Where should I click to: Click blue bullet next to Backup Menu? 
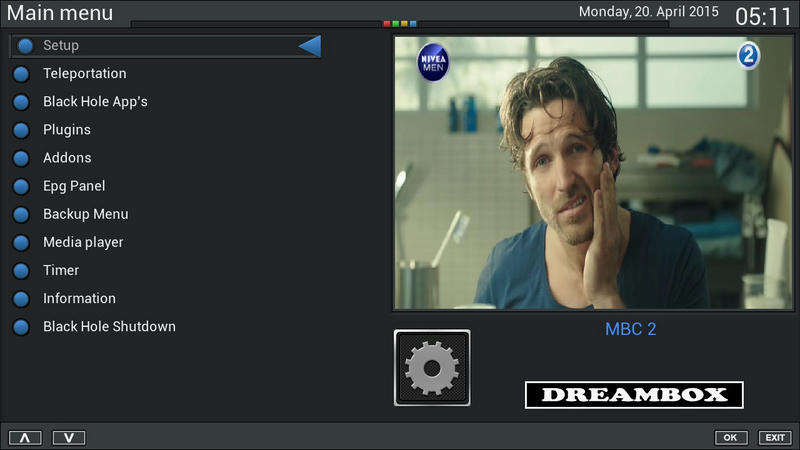click(x=21, y=214)
